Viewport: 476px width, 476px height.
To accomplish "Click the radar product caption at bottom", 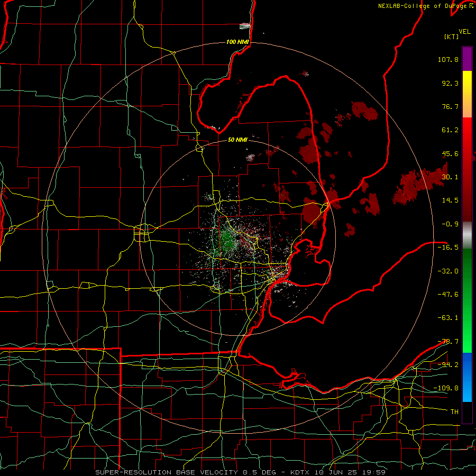I will coord(241,472).
